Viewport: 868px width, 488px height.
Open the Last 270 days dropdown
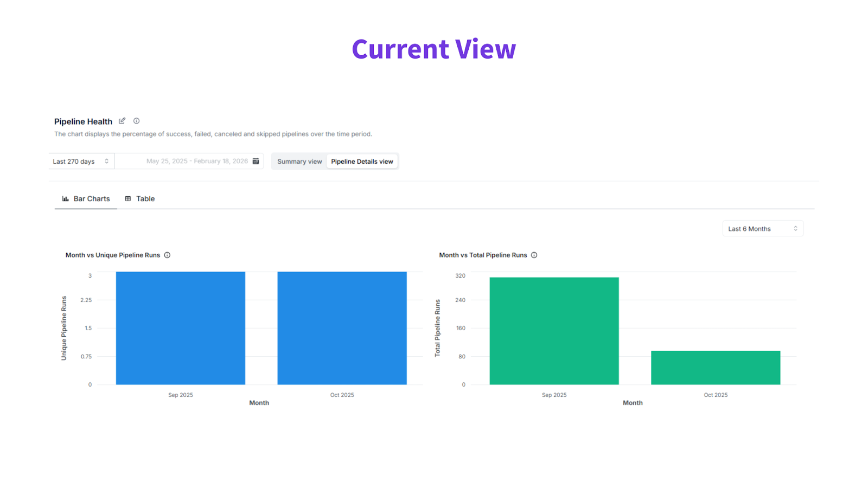[81, 162]
